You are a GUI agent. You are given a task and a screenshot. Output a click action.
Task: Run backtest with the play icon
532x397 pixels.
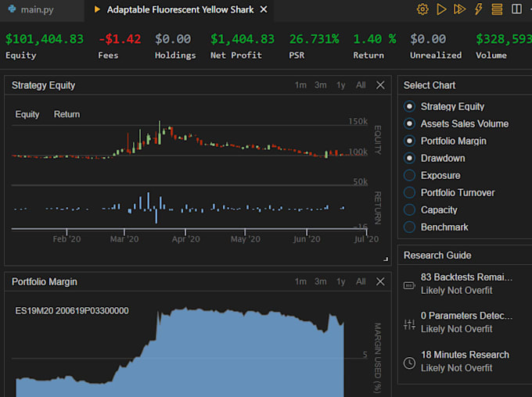pyautogui.click(x=441, y=9)
